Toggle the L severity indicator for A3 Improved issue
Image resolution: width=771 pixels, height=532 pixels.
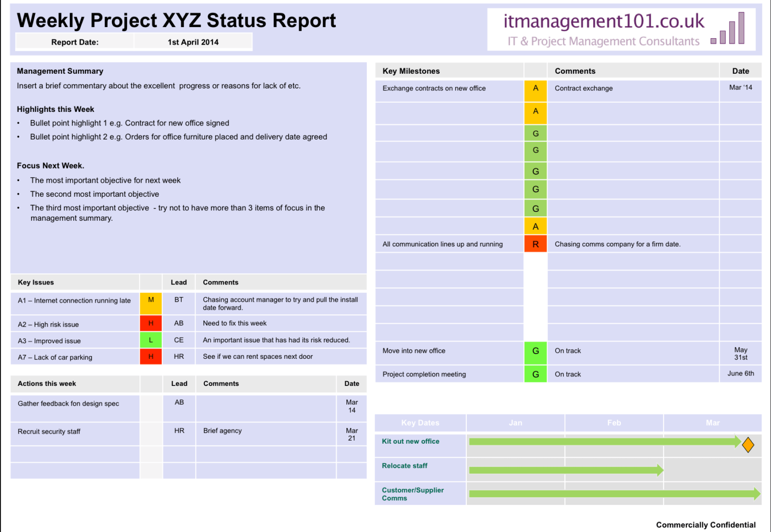tap(151, 340)
